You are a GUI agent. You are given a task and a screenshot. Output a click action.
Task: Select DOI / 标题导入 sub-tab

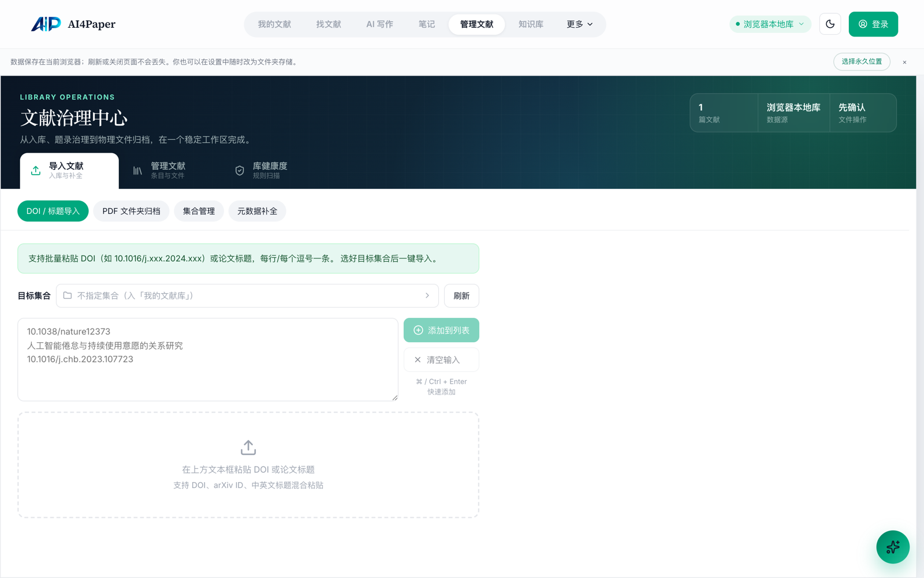coord(53,211)
